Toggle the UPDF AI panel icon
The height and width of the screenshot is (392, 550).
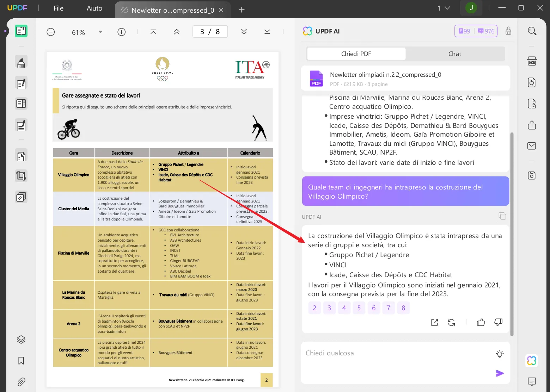pos(532,361)
